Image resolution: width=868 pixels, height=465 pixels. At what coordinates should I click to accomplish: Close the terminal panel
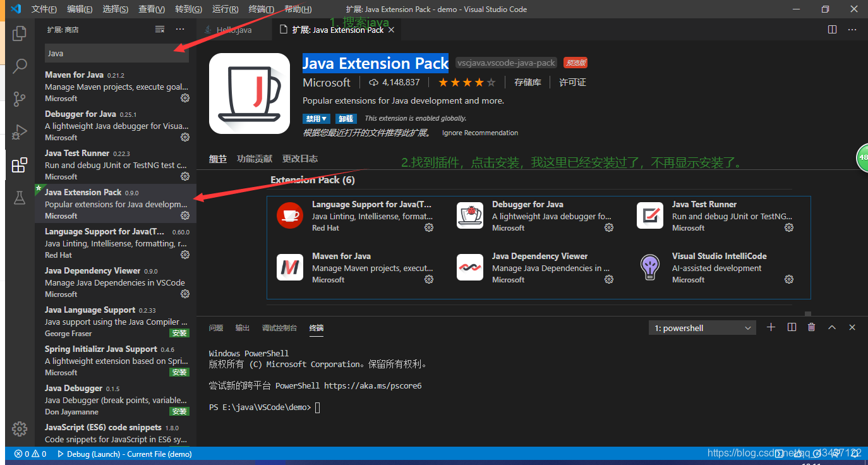[x=852, y=327]
